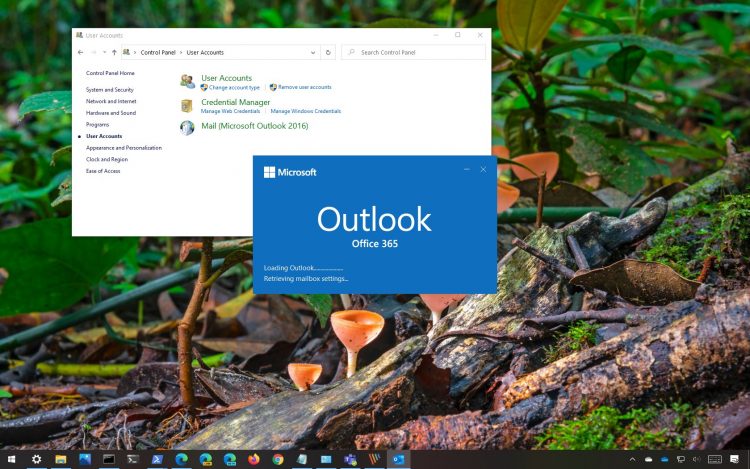Click the users icon in the address bar
Viewport: 750px width, 469px height.
126,52
